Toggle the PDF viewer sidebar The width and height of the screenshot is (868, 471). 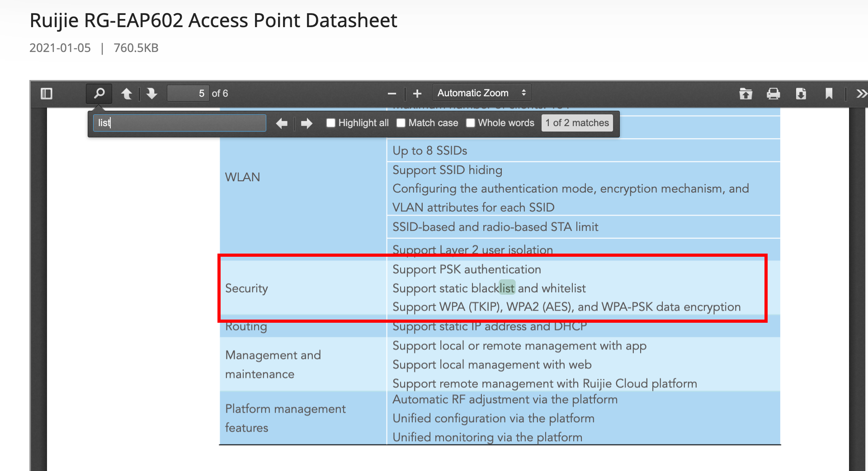coord(47,94)
